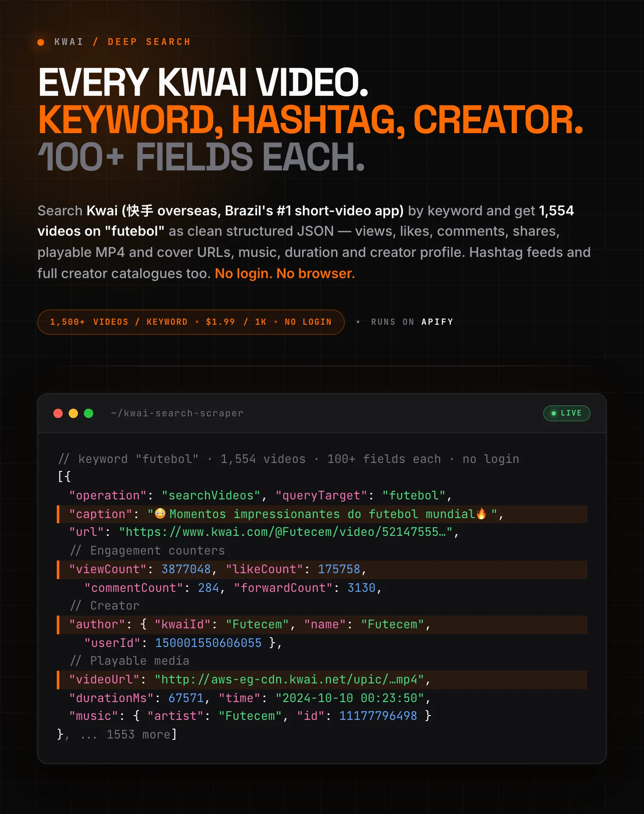This screenshot has width=644, height=814.
Task: Click the 'KWAI' breadcrumb text
Action: click(69, 42)
